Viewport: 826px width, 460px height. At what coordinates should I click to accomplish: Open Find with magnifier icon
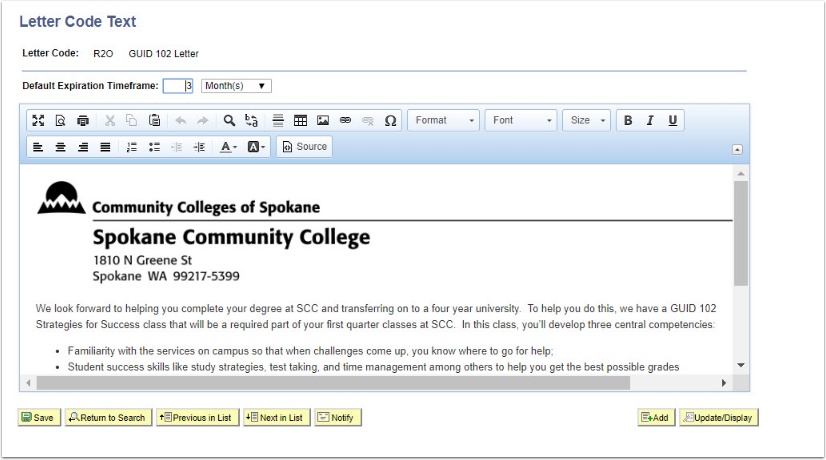(229, 120)
